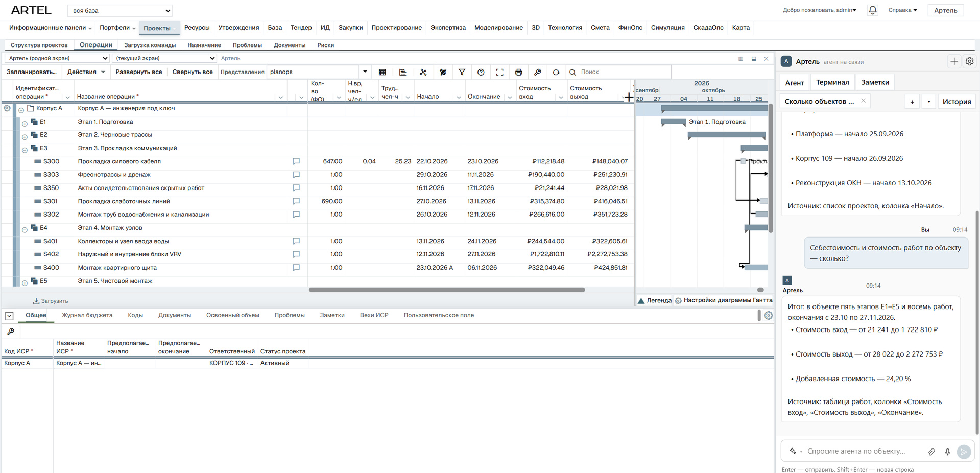Viewport: 980px width, 473px height.
Task: Open the help question mark icon
Action: point(481,72)
